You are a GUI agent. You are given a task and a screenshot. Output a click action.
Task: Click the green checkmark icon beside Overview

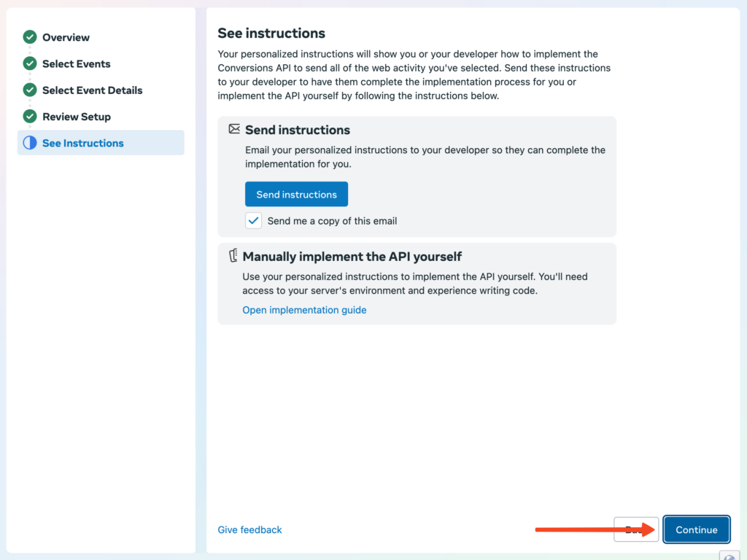click(x=29, y=37)
